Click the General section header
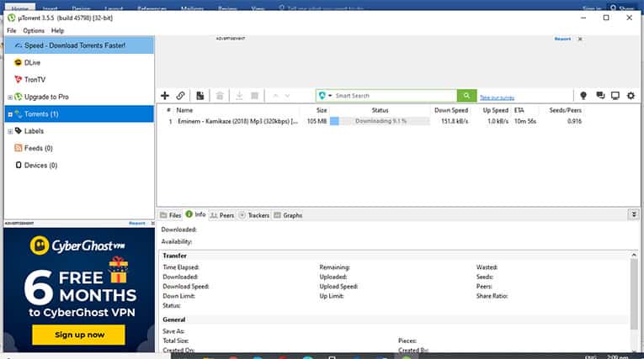 pyautogui.click(x=173, y=319)
